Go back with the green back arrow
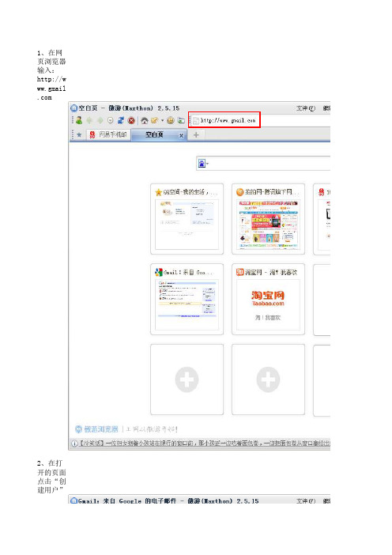The image size is (392, 555). 89,120
